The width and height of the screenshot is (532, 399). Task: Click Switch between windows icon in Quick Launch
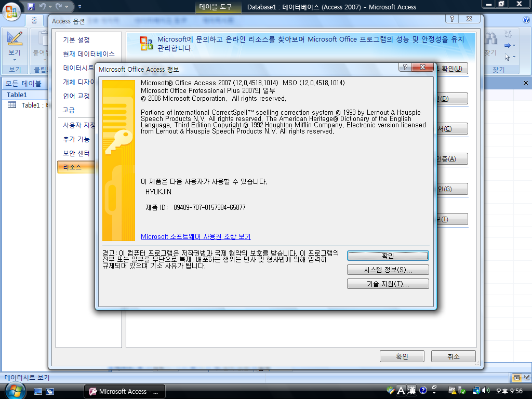[50, 391]
